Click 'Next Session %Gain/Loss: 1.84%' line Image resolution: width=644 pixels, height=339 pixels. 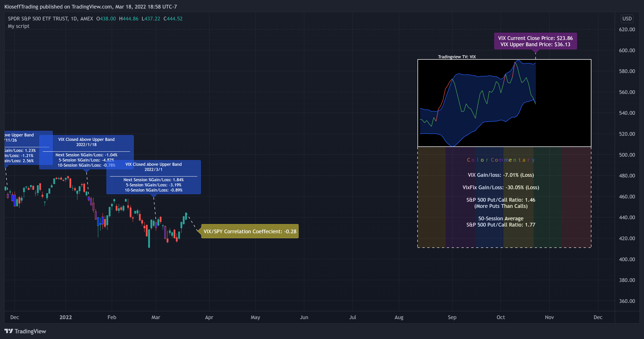153,180
